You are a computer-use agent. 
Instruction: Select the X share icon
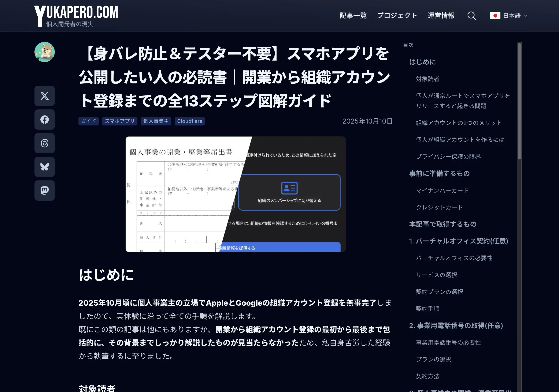[x=45, y=96]
